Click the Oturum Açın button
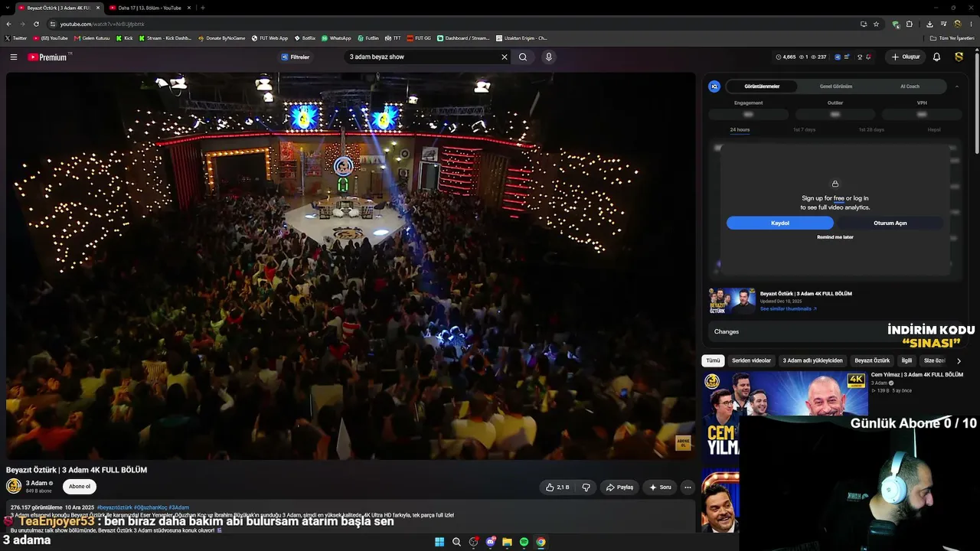The width and height of the screenshot is (980, 551). tap(890, 223)
